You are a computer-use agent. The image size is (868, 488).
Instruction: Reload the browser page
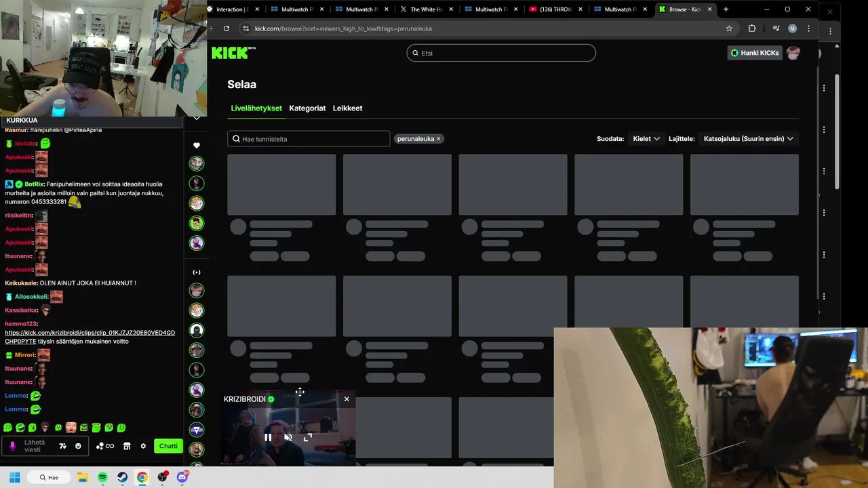click(226, 28)
